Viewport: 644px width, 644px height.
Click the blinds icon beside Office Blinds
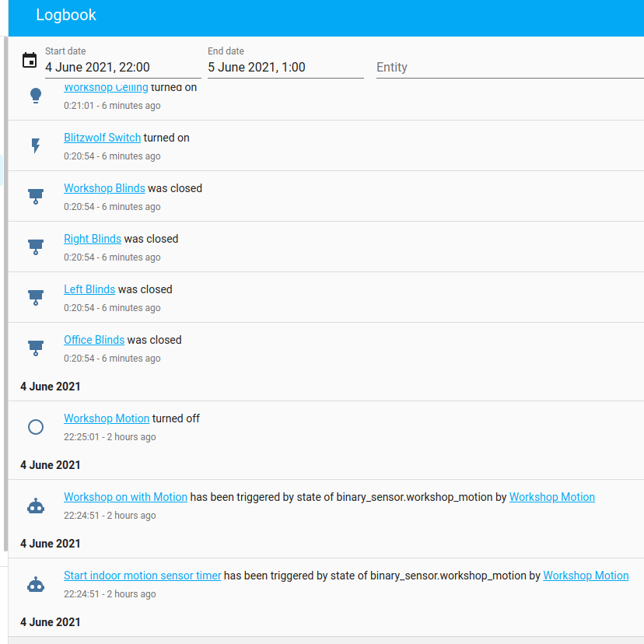(x=35, y=348)
